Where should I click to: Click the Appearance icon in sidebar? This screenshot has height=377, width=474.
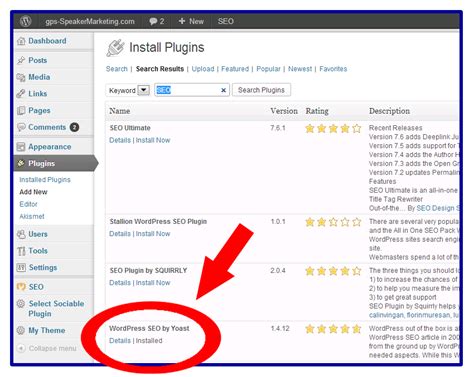(21, 147)
